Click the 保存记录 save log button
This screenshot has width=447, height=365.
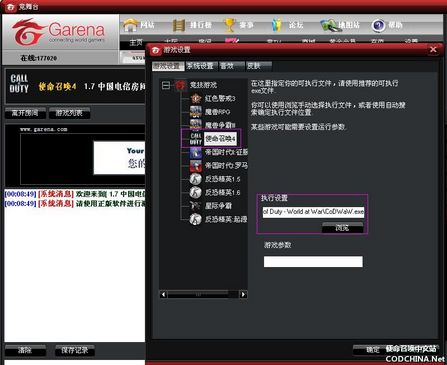75,350
